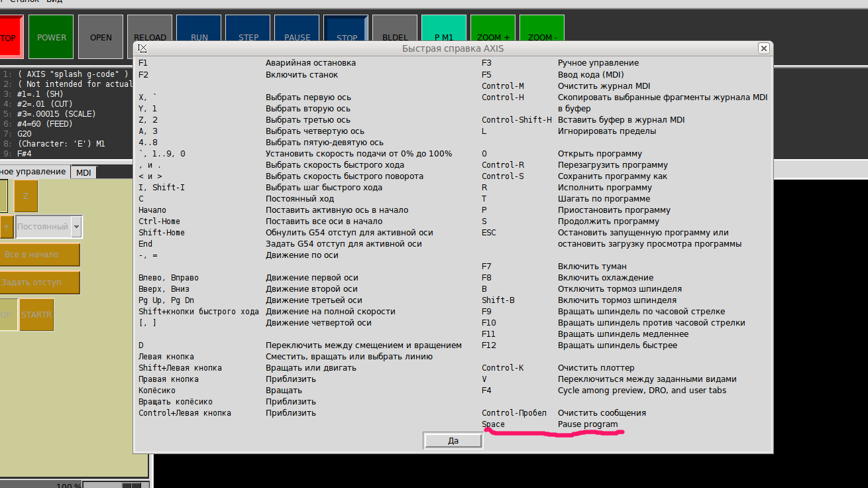The image size is (868, 488).
Task: Select g-code line '#1=.1 (SH)'
Action: tap(42, 94)
